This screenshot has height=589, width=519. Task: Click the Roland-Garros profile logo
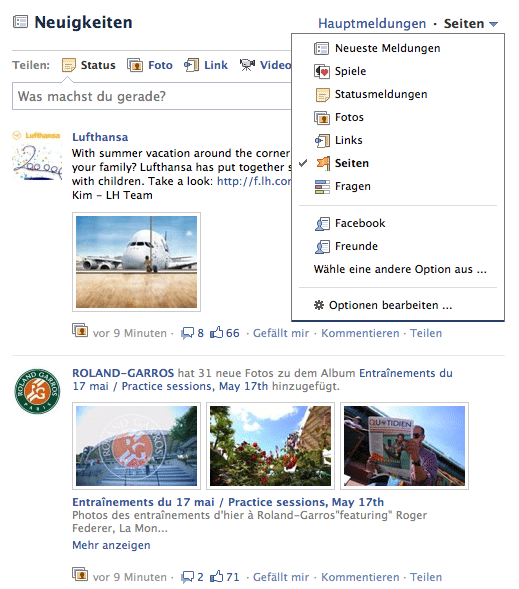[x=37, y=391]
